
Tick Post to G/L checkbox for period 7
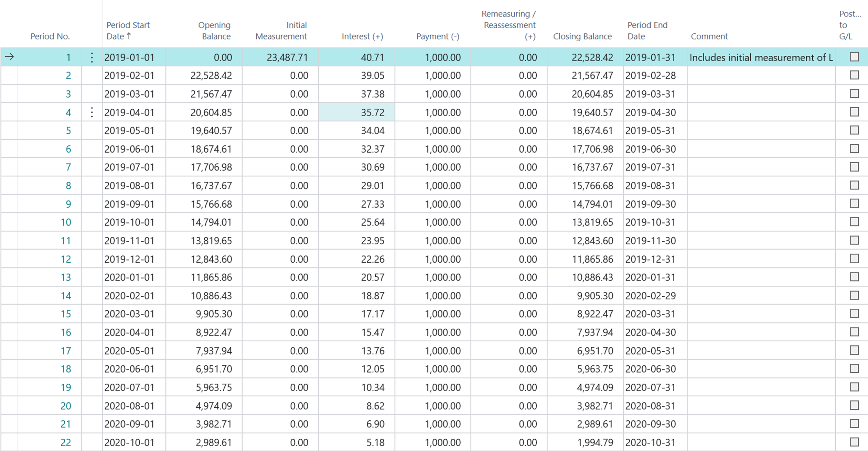tap(854, 167)
